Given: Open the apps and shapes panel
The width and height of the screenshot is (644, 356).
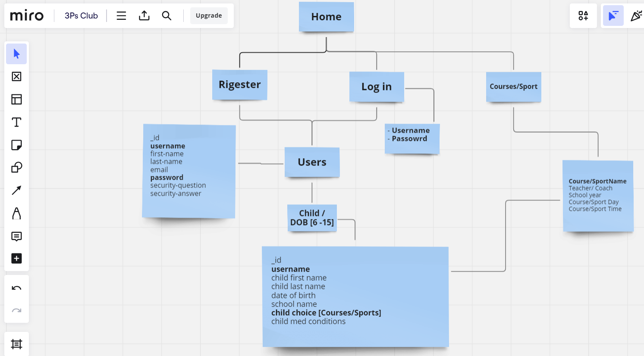Looking at the screenshot, I should (x=583, y=16).
